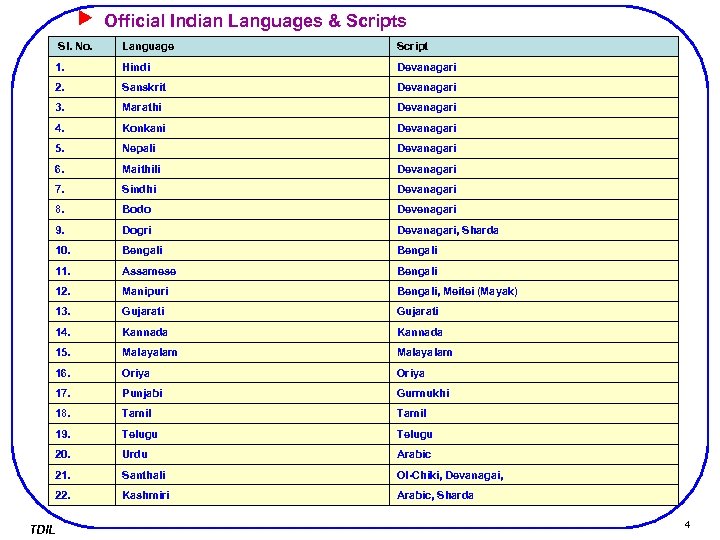Image resolution: width=720 pixels, height=540 pixels.
Task: Click 'Oriya' in the Script column
Action: (x=534, y=373)
